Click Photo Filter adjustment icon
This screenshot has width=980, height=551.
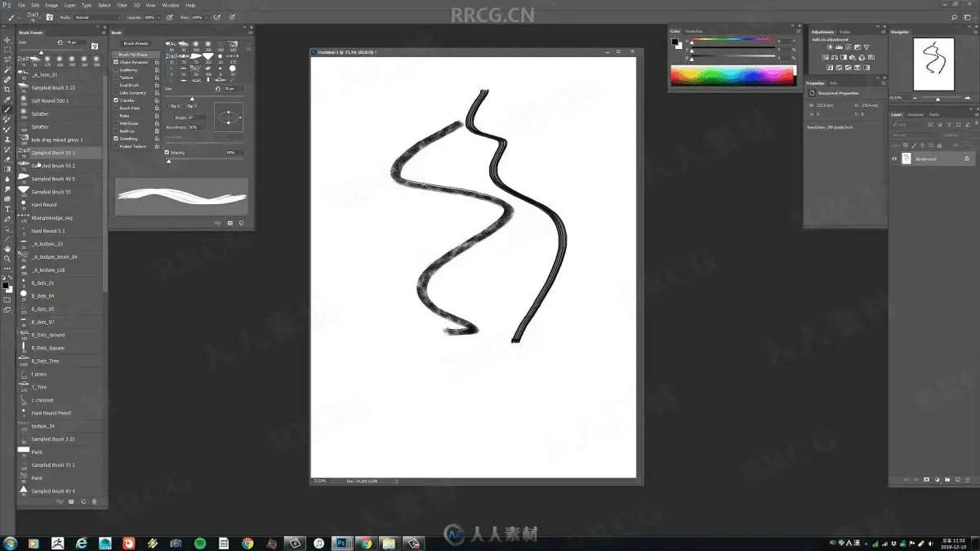853,57
